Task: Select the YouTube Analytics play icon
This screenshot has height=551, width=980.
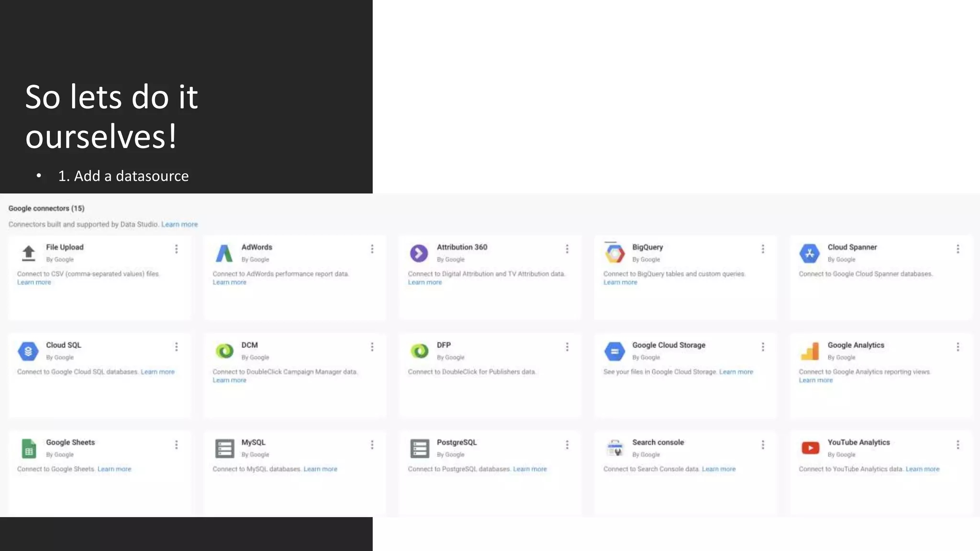Action: pos(810,448)
